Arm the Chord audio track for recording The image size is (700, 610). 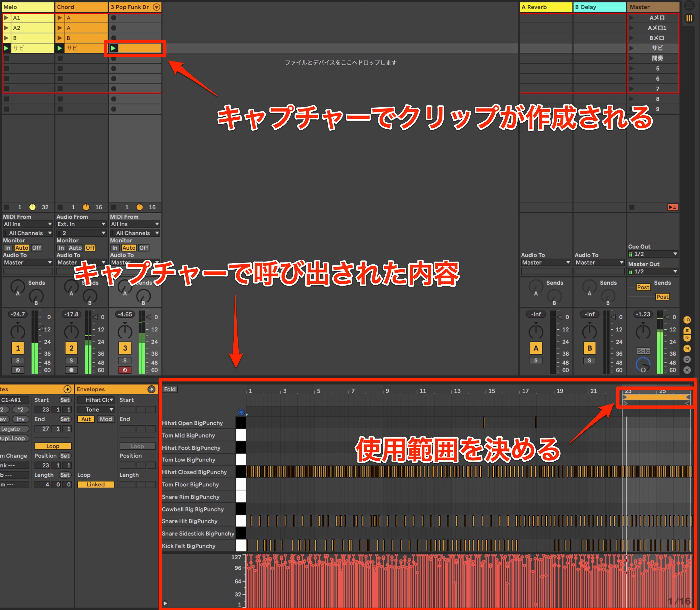71,370
